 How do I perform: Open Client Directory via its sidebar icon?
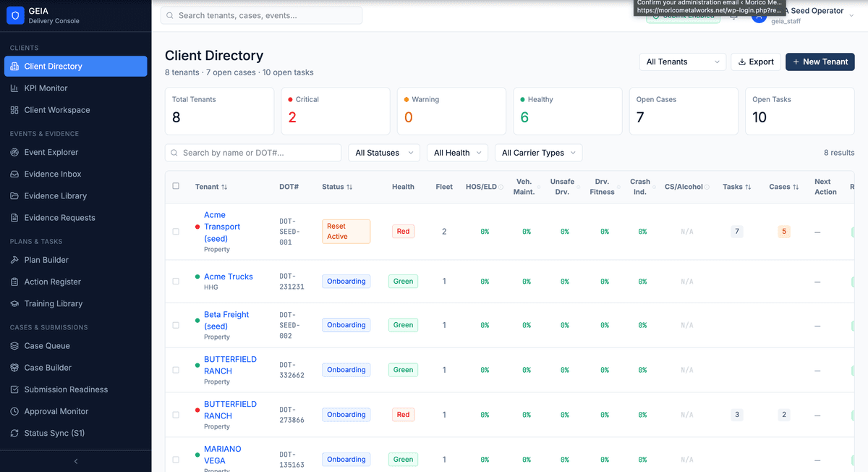[15, 67]
